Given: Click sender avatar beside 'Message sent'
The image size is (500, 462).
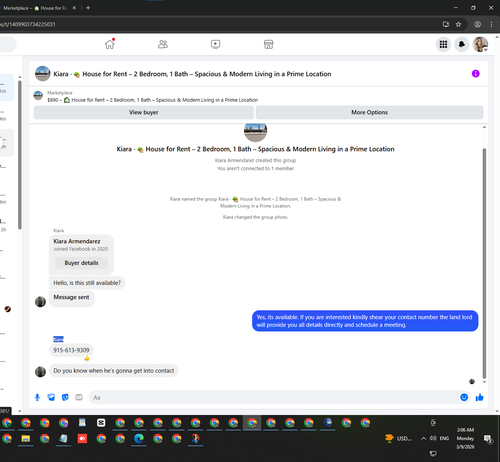Looking at the screenshot, I should 40,301.
